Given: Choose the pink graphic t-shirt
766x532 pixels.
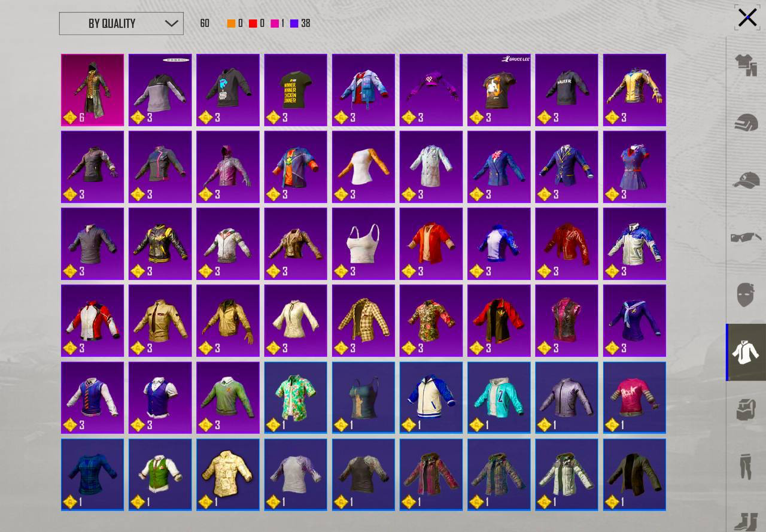Looking at the screenshot, I should point(634,397).
